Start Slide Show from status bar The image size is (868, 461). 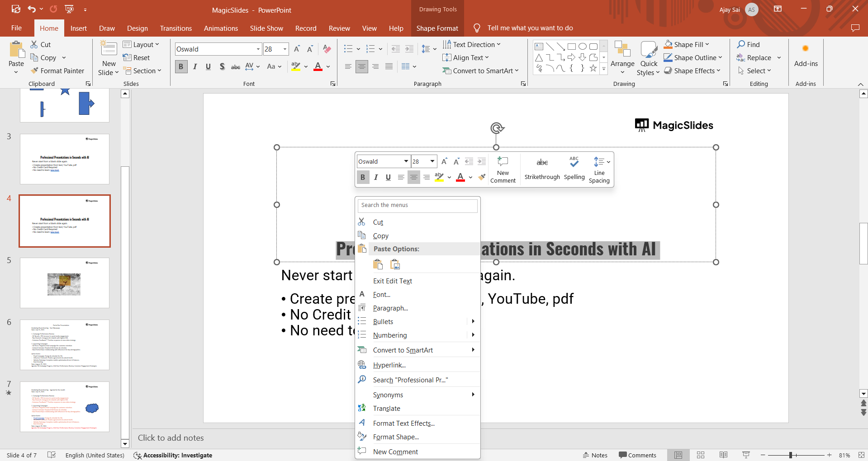point(746,455)
